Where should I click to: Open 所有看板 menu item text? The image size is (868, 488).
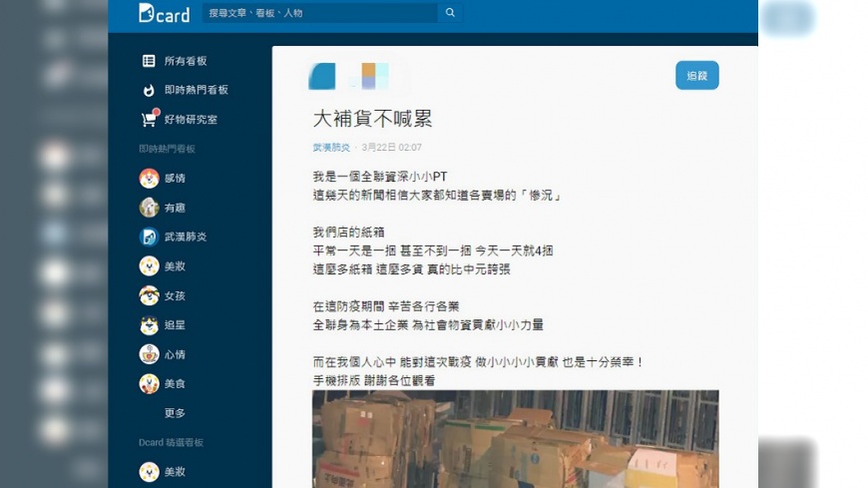tap(186, 61)
